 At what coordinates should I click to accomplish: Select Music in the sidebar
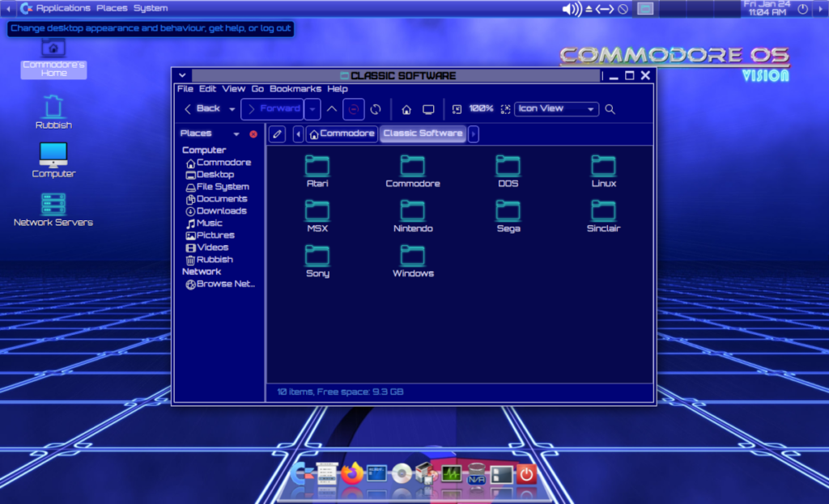205,223
